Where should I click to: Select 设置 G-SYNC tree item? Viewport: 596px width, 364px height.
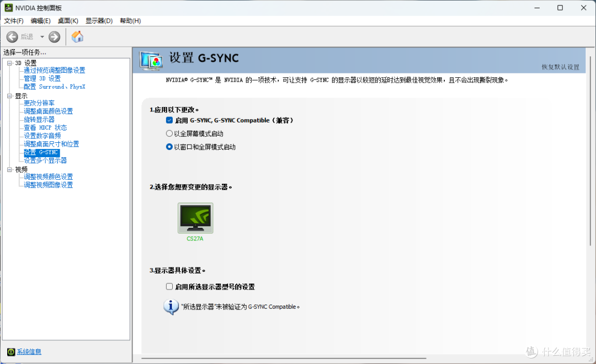click(41, 152)
